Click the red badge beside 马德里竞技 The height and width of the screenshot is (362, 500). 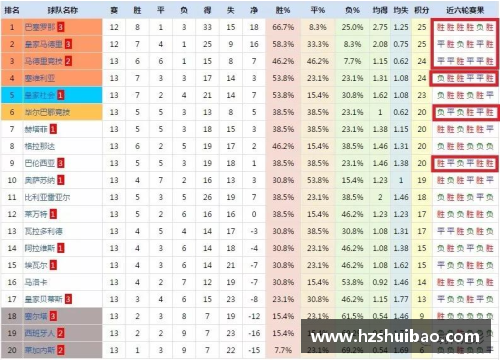[68, 61]
